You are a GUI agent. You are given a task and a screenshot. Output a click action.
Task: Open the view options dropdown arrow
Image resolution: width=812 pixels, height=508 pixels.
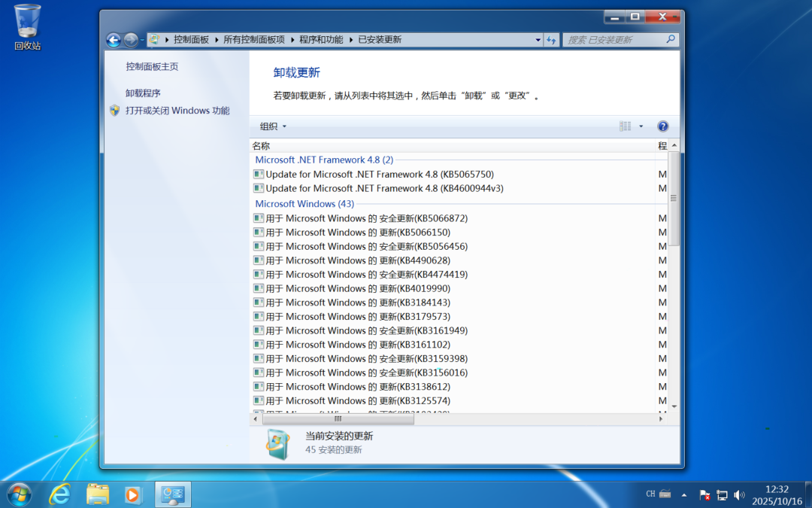click(641, 126)
